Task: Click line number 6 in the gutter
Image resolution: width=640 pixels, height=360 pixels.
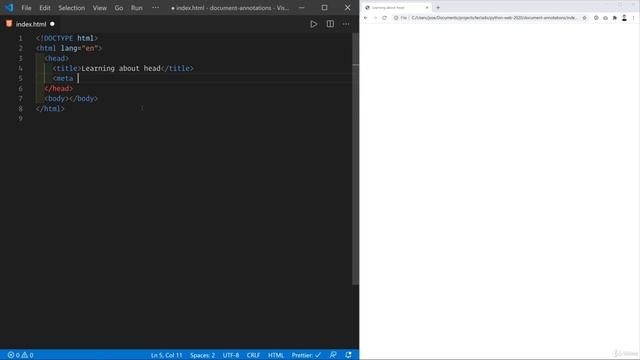Action: [20, 89]
